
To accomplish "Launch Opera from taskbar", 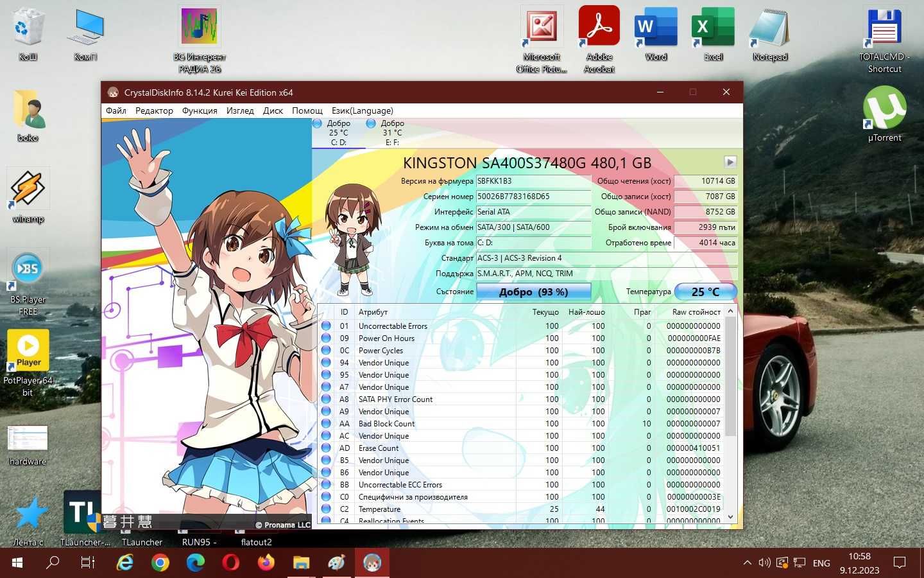I will [x=231, y=563].
